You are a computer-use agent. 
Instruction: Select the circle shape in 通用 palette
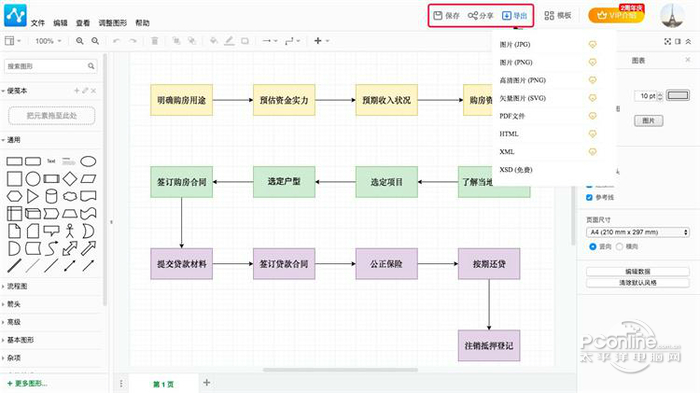click(33, 179)
